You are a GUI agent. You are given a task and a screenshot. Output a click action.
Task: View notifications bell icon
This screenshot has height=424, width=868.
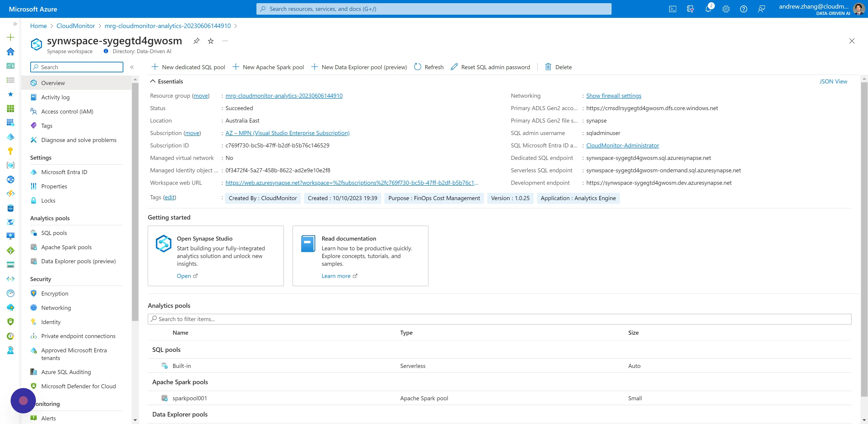click(x=708, y=9)
